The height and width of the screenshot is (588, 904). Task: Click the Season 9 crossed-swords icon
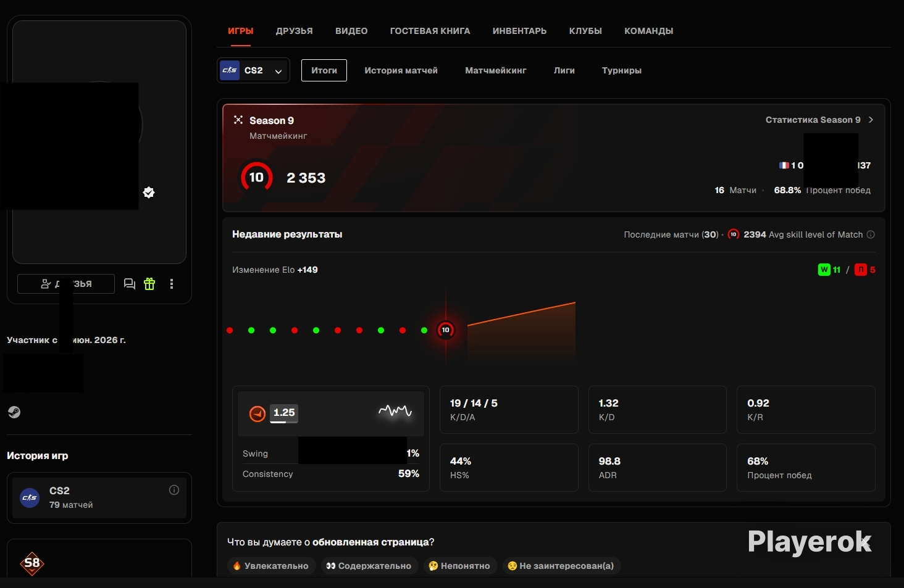(238, 120)
